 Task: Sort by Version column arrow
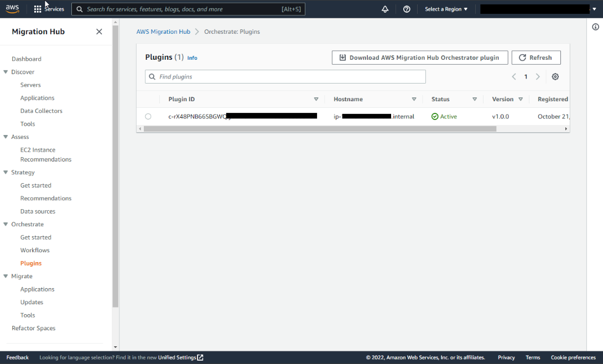click(x=521, y=99)
